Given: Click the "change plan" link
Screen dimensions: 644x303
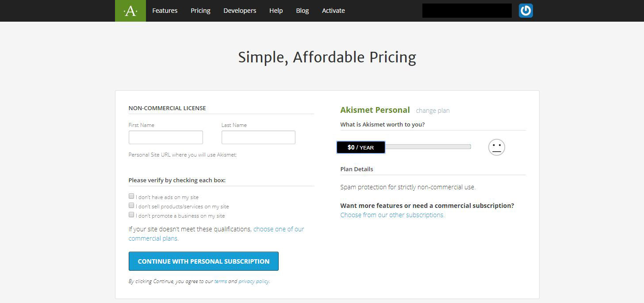Looking at the screenshot, I should point(433,111).
